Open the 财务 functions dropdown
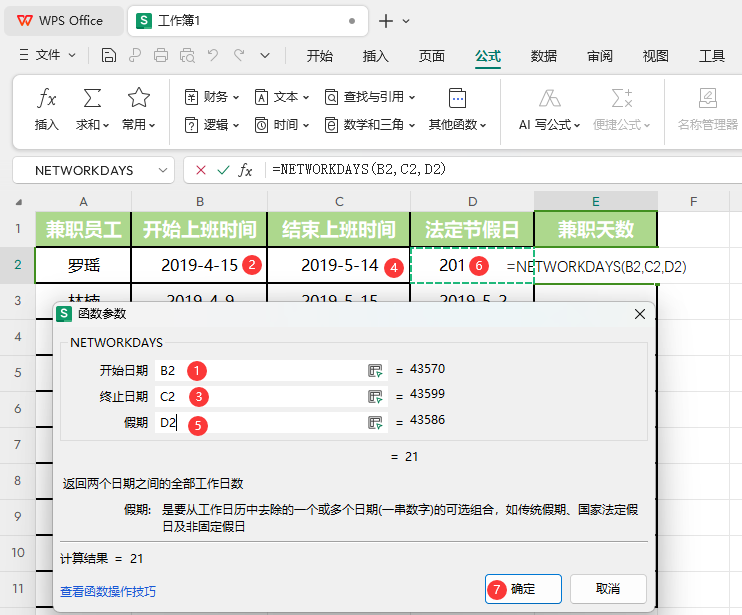 (x=213, y=97)
